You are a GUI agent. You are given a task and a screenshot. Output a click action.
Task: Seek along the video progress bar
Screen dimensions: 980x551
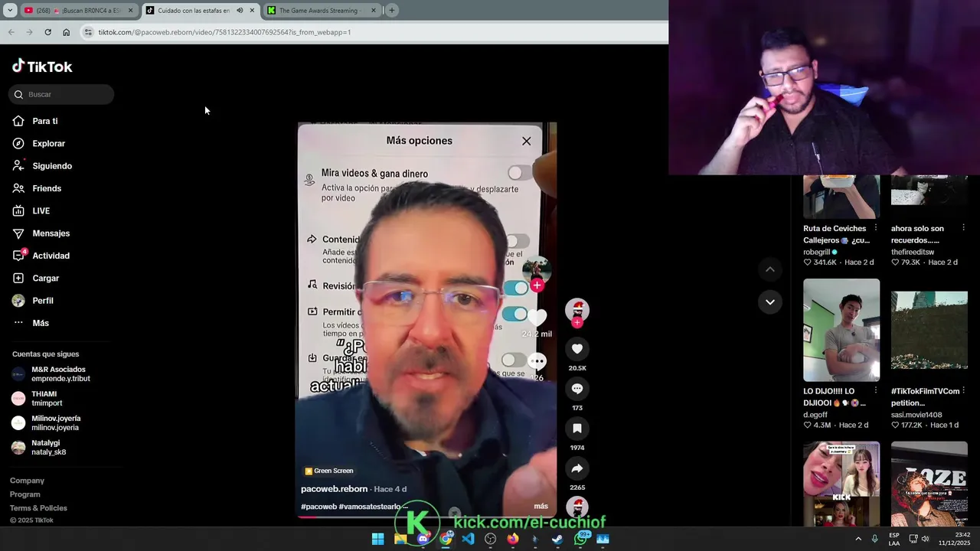pos(426,517)
